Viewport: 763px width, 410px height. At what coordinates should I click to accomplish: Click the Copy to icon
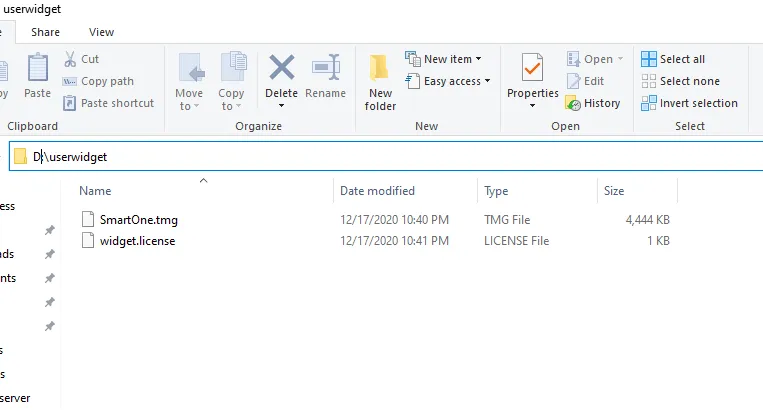coord(234,66)
